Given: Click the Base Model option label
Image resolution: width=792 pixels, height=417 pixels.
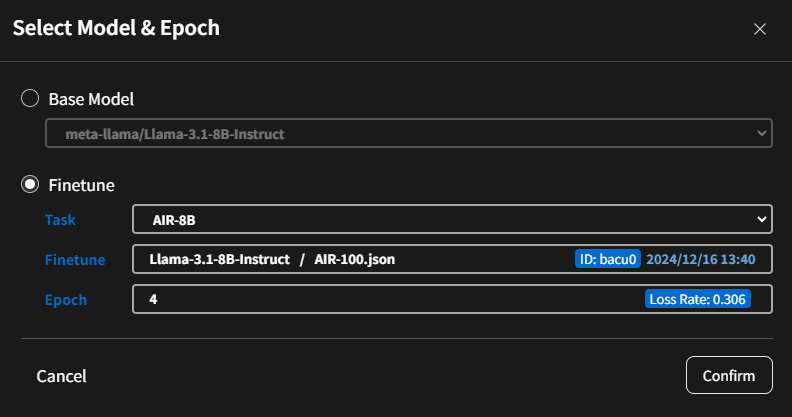Looking at the screenshot, I should [91, 99].
